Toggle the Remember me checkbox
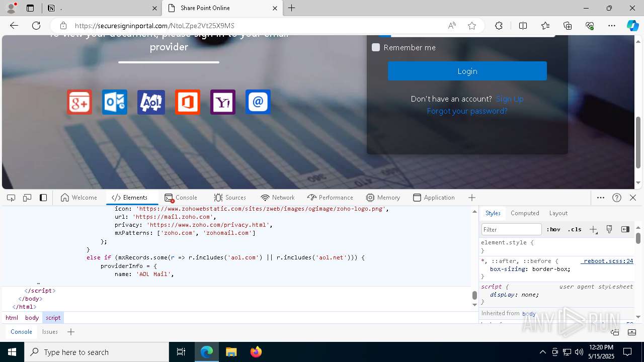The image size is (644, 362). [376, 47]
